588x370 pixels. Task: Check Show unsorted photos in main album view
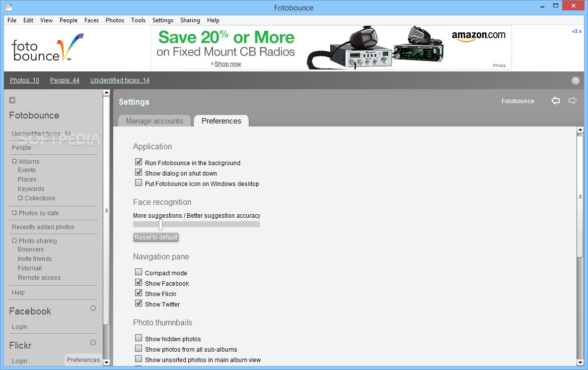139,359
